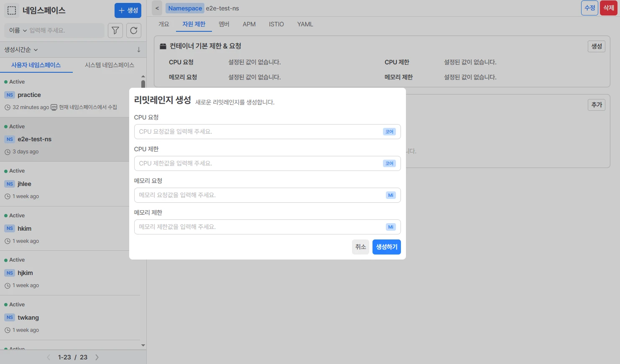
Task: Click the red 삭제 delete button
Action: point(609,8)
